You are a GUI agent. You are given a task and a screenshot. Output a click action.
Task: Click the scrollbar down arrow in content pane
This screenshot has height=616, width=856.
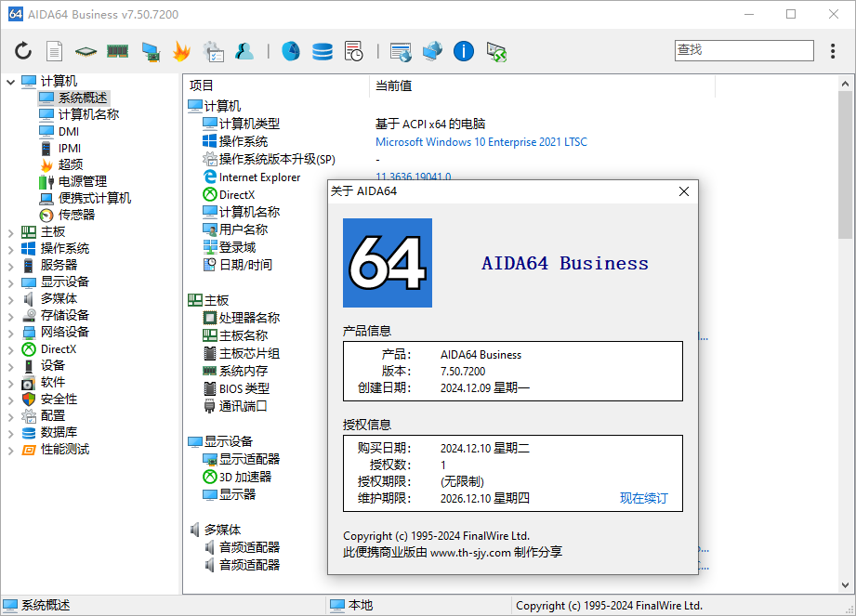coord(845,585)
